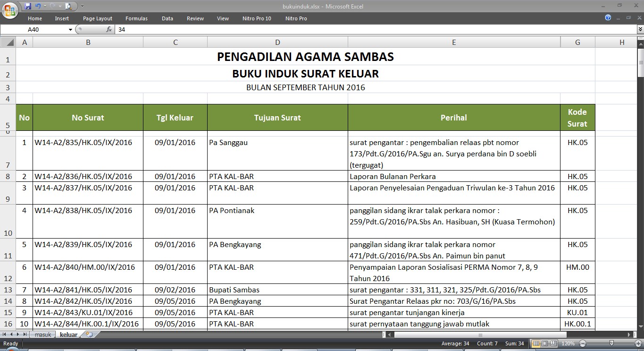This screenshot has width=644, height=351.
Task: Open the Nitro Pro tab
Action: coord(296,18)
